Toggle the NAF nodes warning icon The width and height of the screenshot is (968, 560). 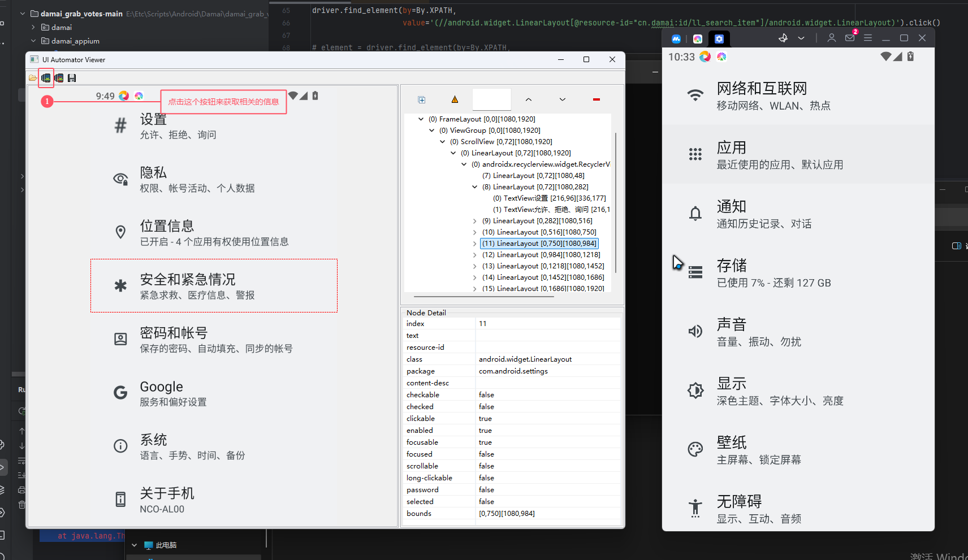455,99
